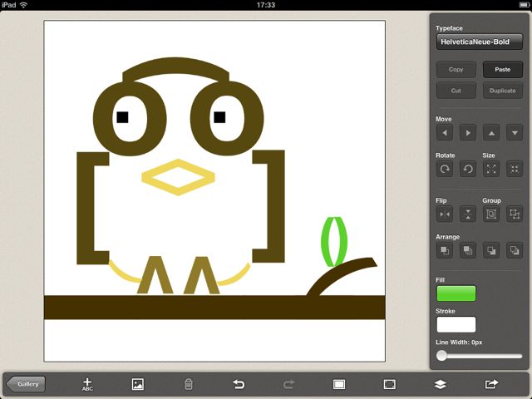Check the battery icon in status bar
Image resolution: width=532 pixels, height=399 pixels.
[x=524, y=4]
